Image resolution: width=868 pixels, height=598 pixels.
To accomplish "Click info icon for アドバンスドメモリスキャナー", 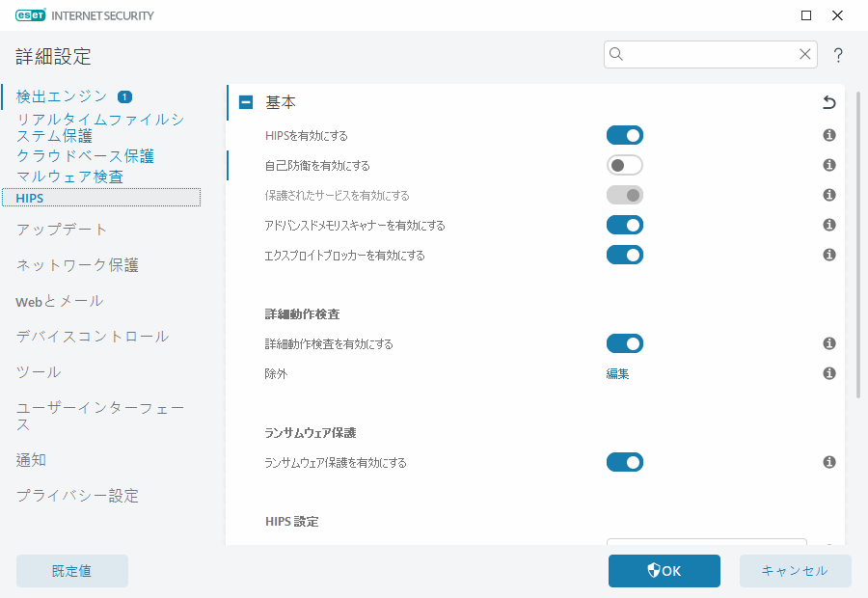I will click(828, 225).
